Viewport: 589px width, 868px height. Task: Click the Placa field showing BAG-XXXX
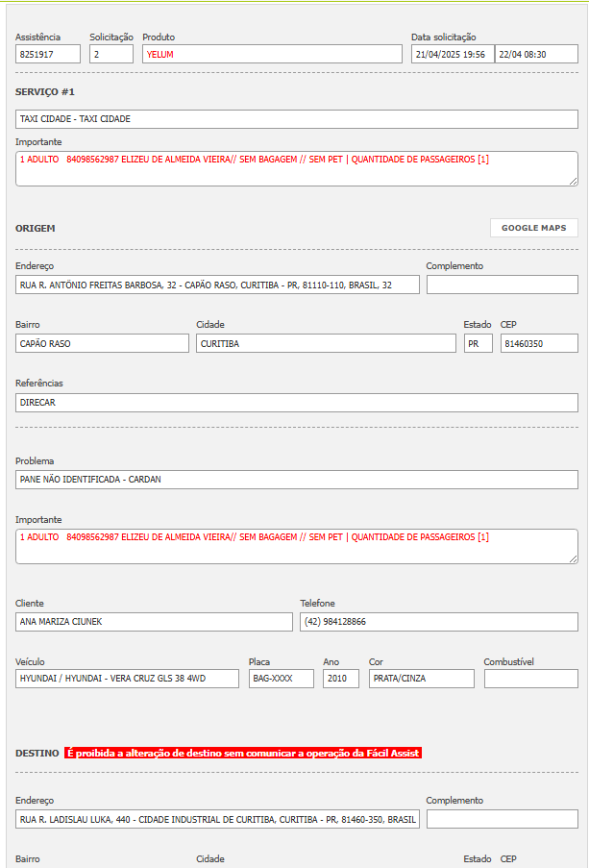coord(281,679)
